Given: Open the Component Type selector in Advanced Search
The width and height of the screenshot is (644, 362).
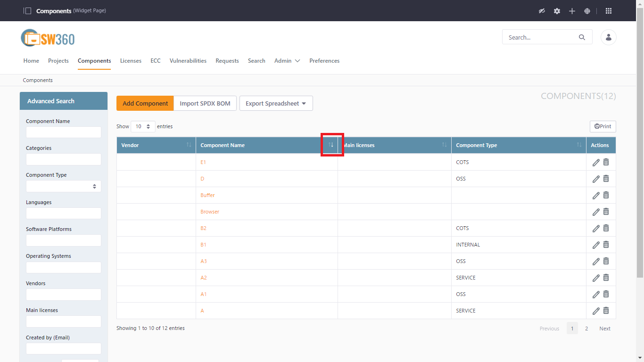Looking at the screenshot, I should pos(63,186).
